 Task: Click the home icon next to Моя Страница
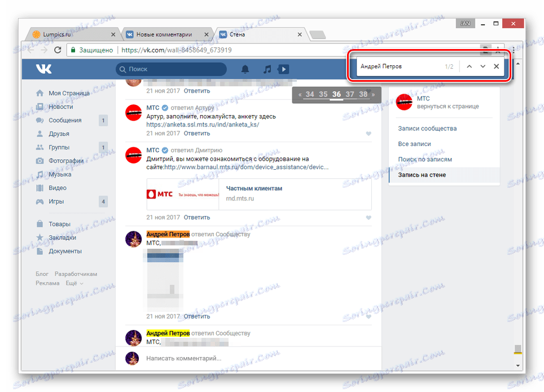tap(40, 93)
